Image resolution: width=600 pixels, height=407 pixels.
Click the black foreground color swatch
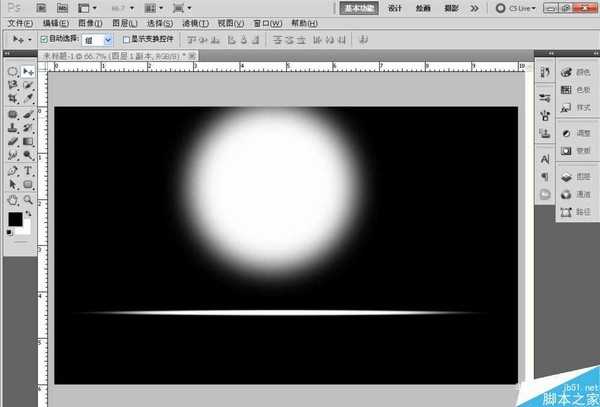15,219
